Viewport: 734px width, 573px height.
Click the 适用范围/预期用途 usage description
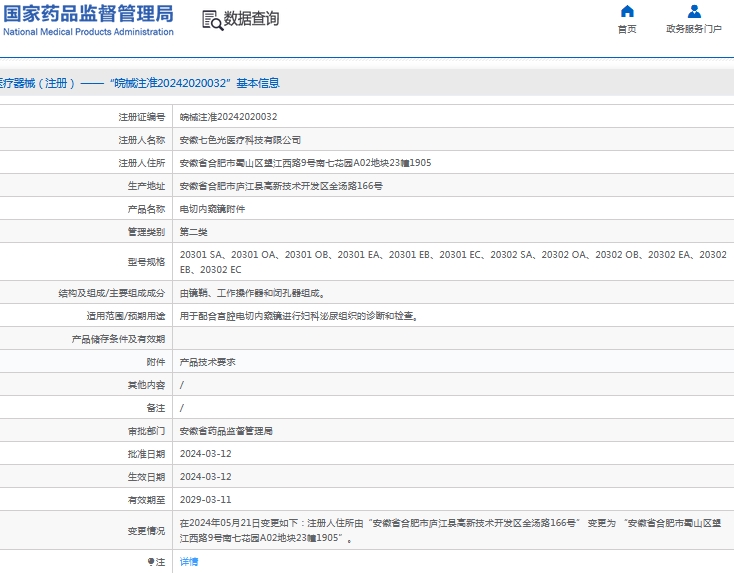tap(299, 316)
